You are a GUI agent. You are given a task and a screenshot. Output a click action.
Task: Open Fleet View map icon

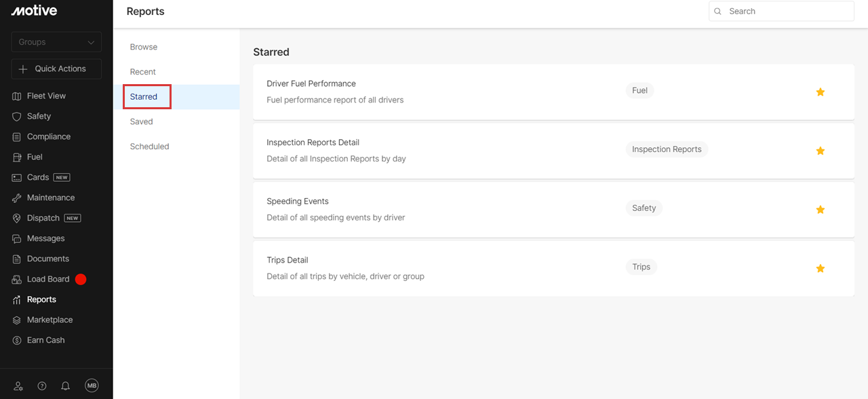(x=17, y=96)
